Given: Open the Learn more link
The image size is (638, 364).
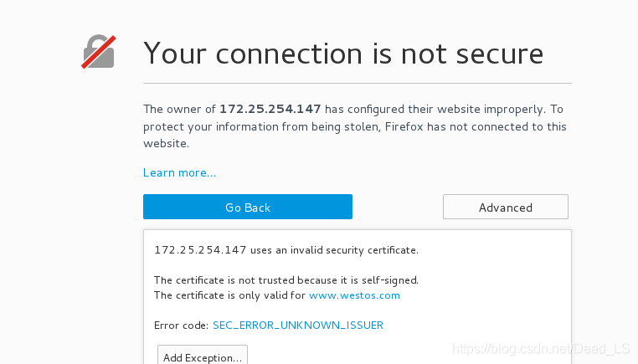Looking at the screenshot, I should pyautogui.click(x=179, y=173).
